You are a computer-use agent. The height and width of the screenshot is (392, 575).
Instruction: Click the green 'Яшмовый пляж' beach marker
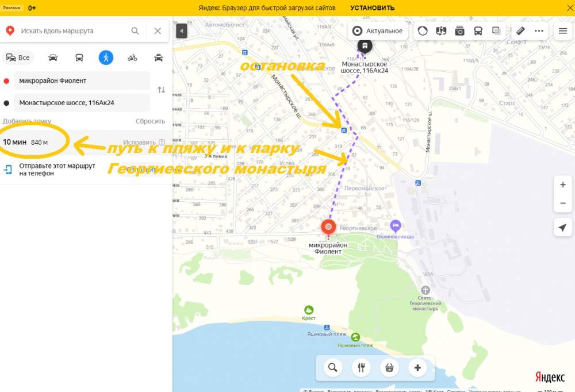coord(355,337)
